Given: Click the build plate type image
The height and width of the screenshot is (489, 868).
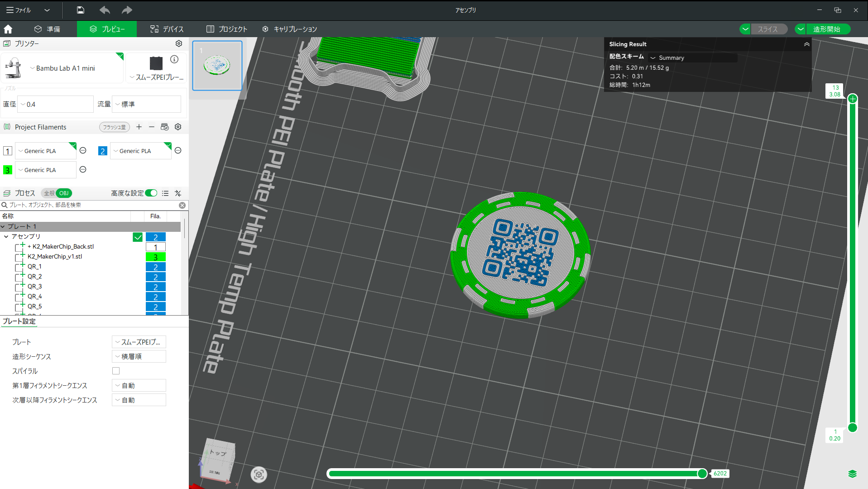Looking at the screenshot, I should click(x=156, y=63).
